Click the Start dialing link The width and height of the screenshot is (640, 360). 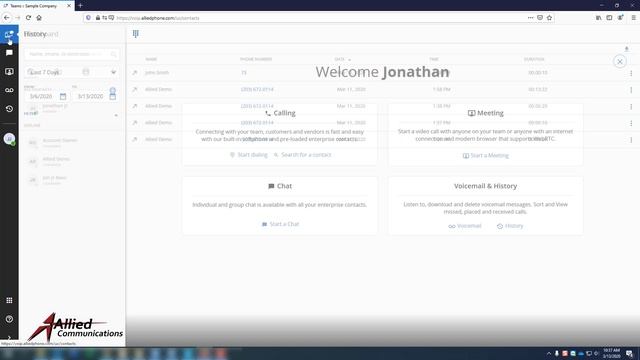(x=249, y=155)
